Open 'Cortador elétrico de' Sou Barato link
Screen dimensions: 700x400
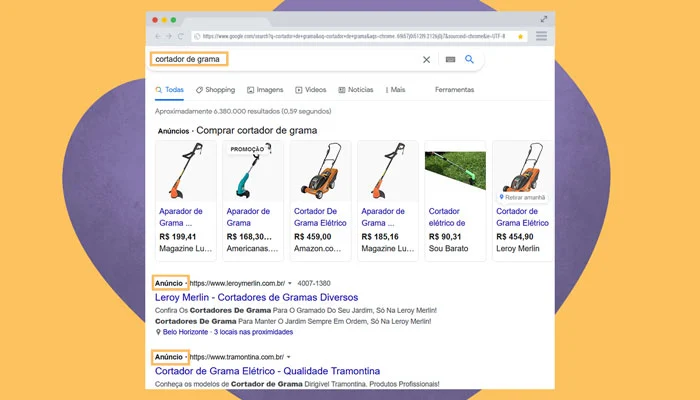(447, 217)
